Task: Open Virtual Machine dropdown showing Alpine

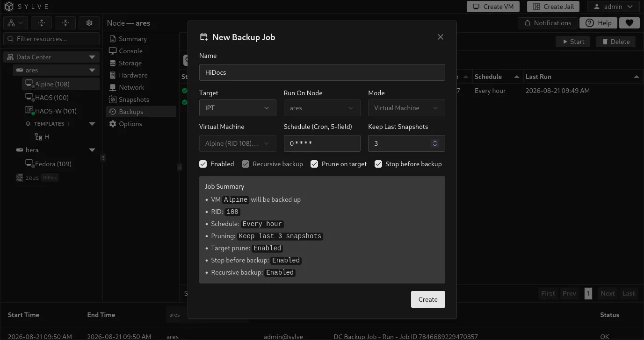Action: coord(238,143)
